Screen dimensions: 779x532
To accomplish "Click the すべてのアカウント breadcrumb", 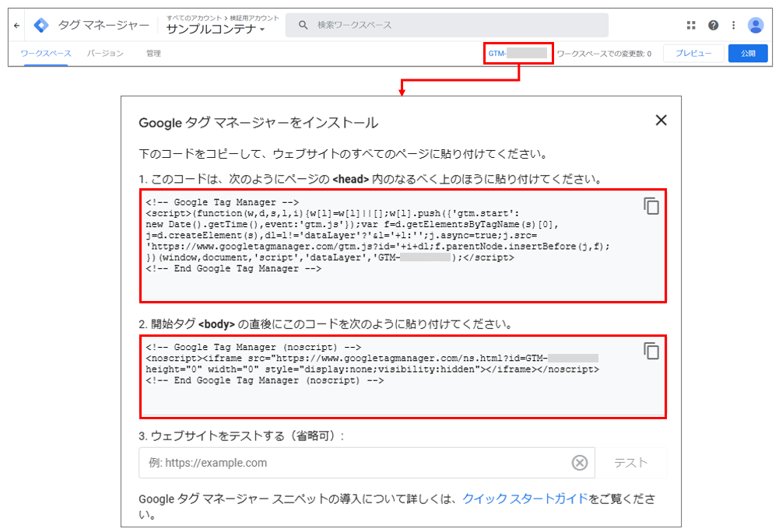I will coord(194,18).
